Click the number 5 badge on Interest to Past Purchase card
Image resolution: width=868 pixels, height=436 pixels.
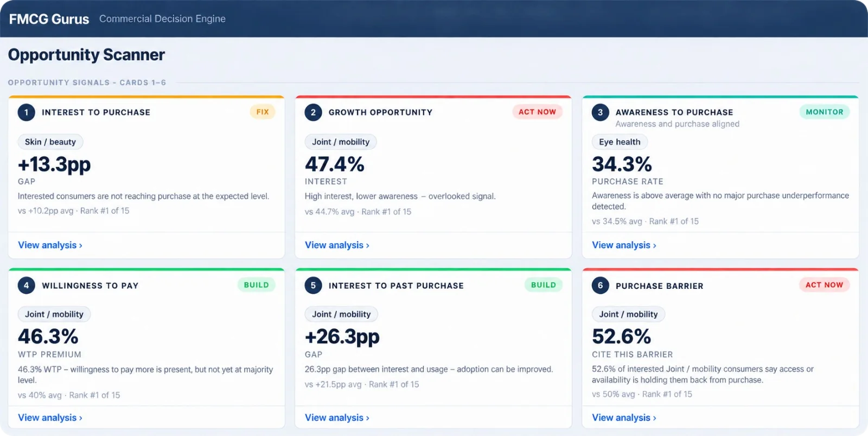[x=313, y=286]
